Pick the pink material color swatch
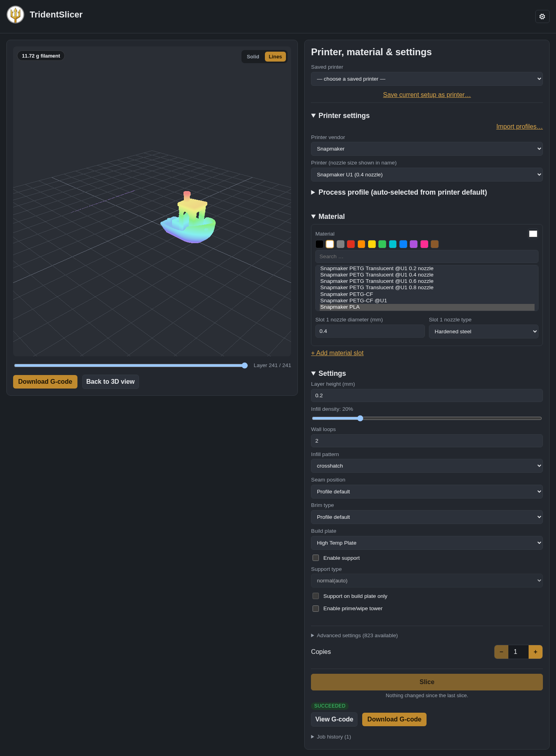The height and width of the screenshot is (756, 556). (x=424, y=244)
